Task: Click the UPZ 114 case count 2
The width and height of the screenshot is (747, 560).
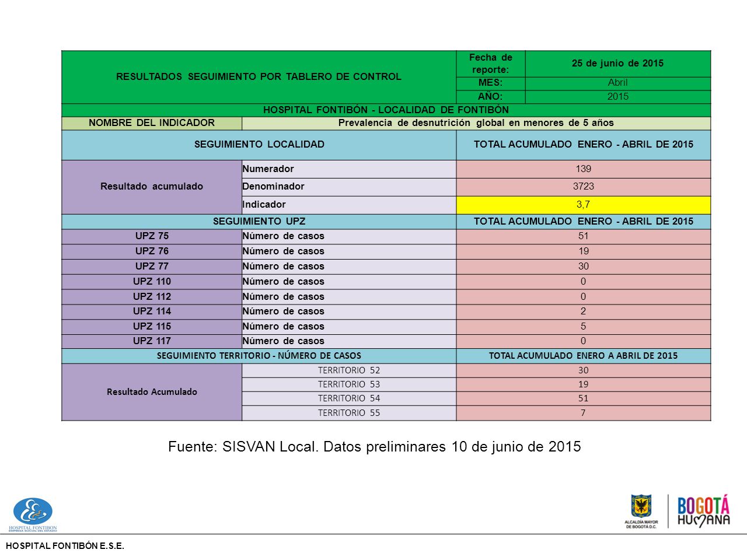Action: [x=584, y=311]
